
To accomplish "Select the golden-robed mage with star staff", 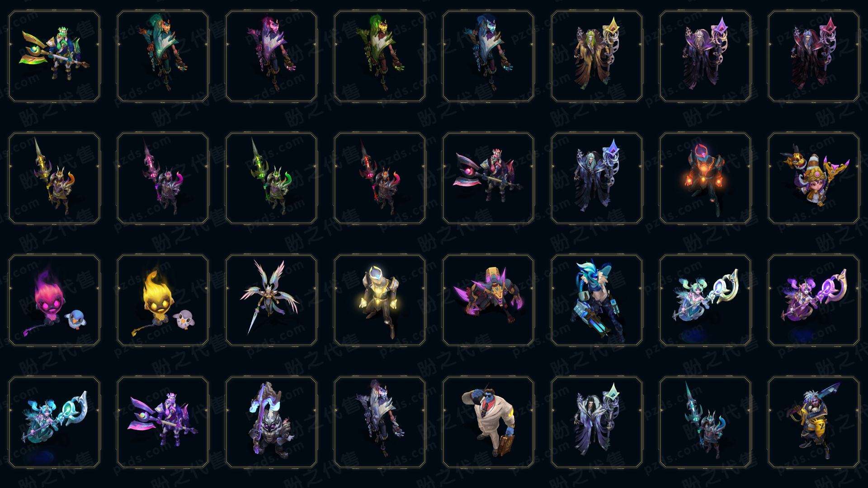I will pos(597,56).
